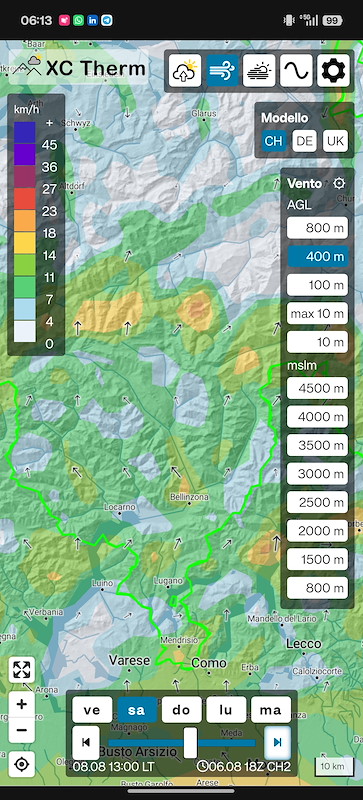Choose 2000 m mslm wind level
The image size is (363, 800).
tap(317, 531)
